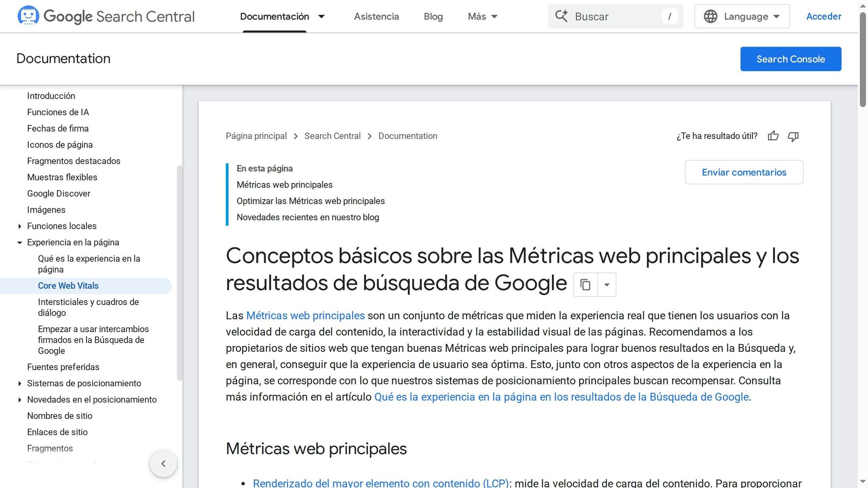Open Empezar a usar intercambios firmados item
868x488 pixels.
click(93, 340)
